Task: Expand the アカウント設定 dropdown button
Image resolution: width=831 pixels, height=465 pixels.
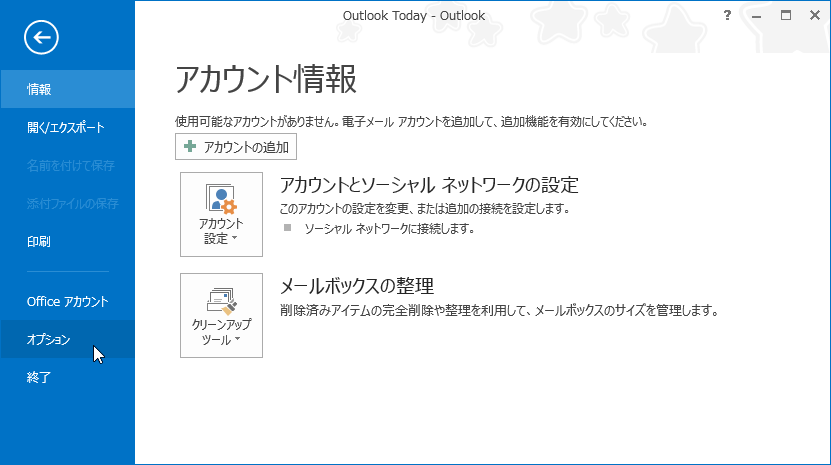Action: click(x=222, y=214)
